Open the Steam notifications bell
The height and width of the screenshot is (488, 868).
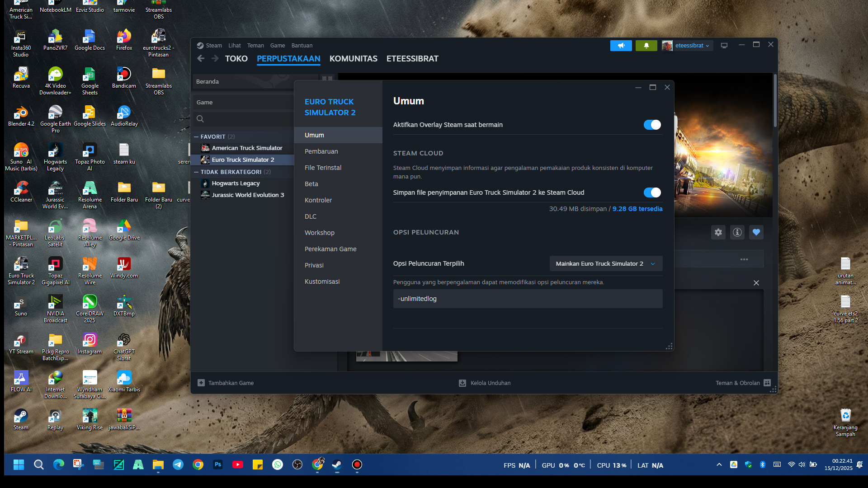(x=646, y=46)
